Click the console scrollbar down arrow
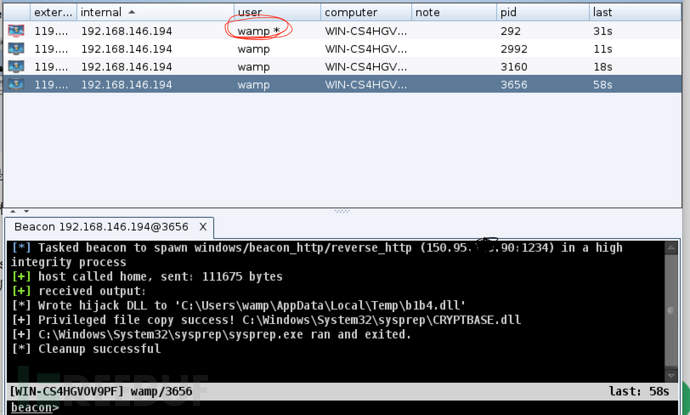 coord(671,376)
